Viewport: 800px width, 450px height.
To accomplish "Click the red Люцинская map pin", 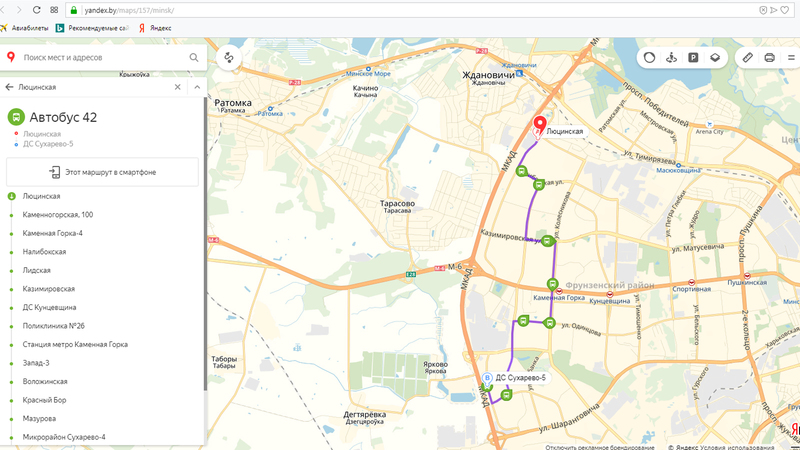I will click(540, 126).
